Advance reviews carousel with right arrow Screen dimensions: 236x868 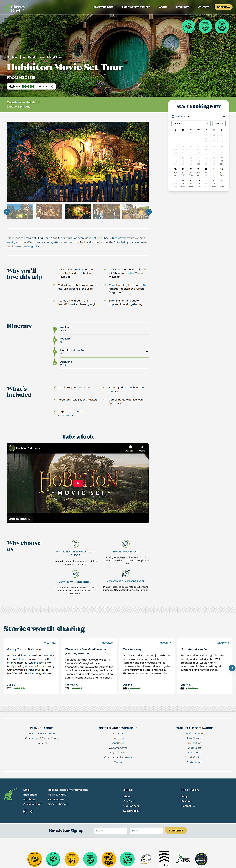232,668
